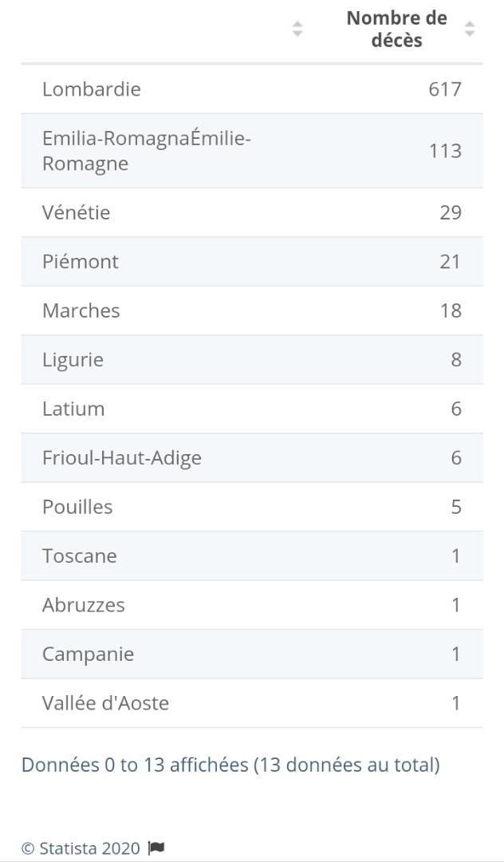Click the flag icon next to Statista 2020
This screenshot has height=862, width=504.
(x=156, y=848)
